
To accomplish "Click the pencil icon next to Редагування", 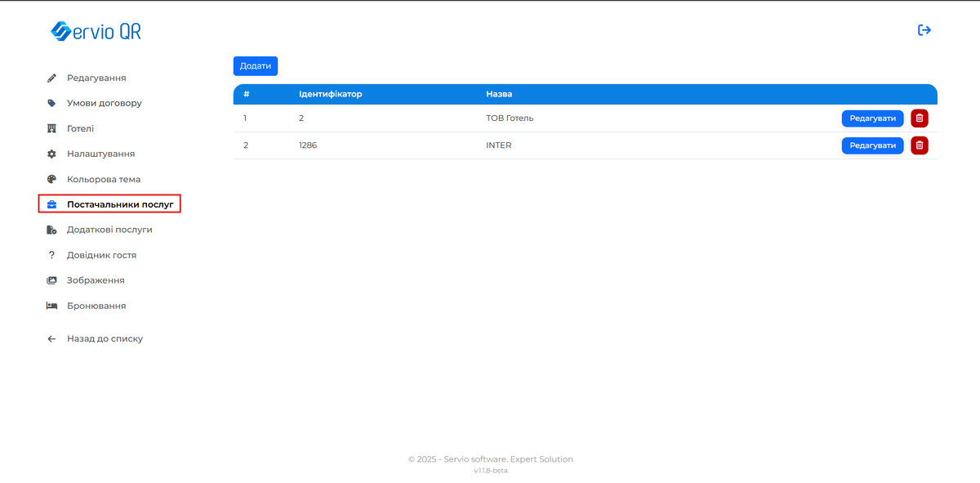I will click(x=51, y=78).
